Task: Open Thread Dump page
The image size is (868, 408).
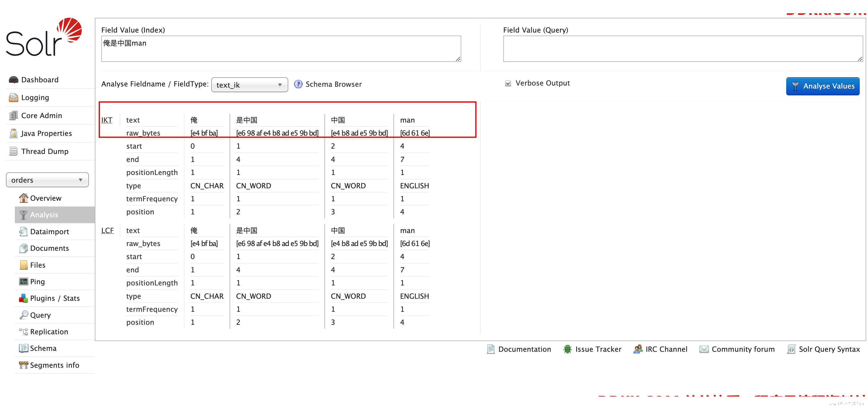Action: click(44, 152)
